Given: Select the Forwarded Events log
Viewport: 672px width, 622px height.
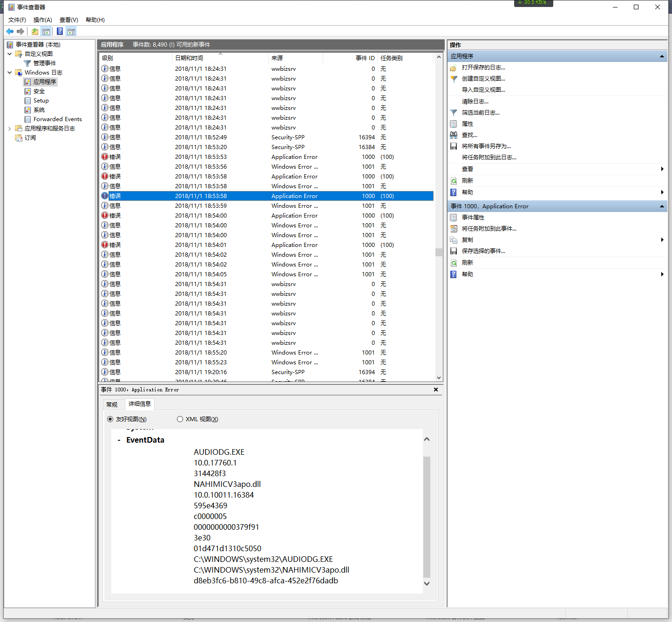Looking at the screenshot, I should pyautogui.click(x=57, y=119).
